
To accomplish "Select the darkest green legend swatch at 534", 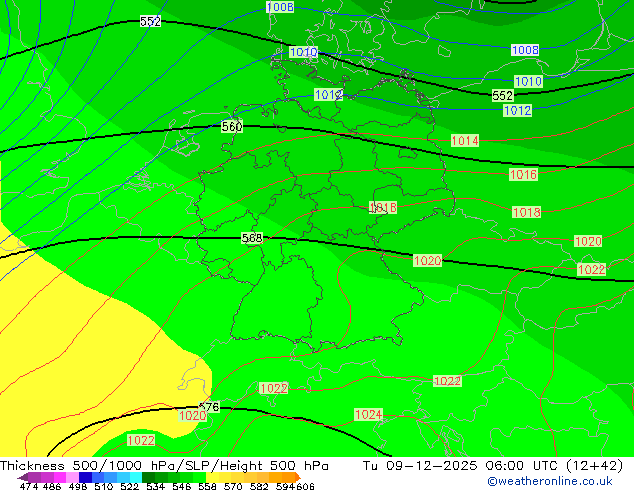I will [x=146, y=477].
